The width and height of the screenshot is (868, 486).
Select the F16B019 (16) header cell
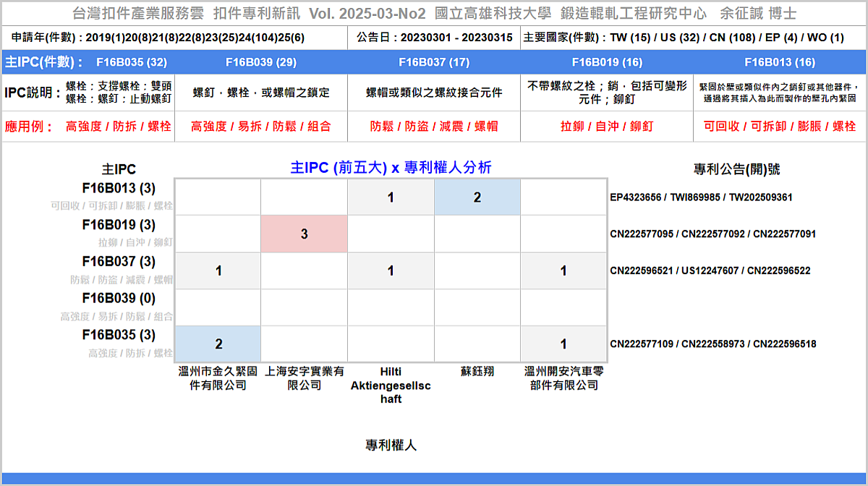(x=607, y=62)
